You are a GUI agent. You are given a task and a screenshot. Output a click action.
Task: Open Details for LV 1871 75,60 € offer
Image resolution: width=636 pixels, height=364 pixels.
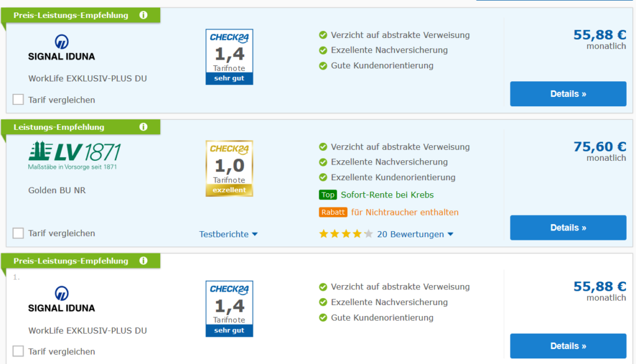coord(568,227)
